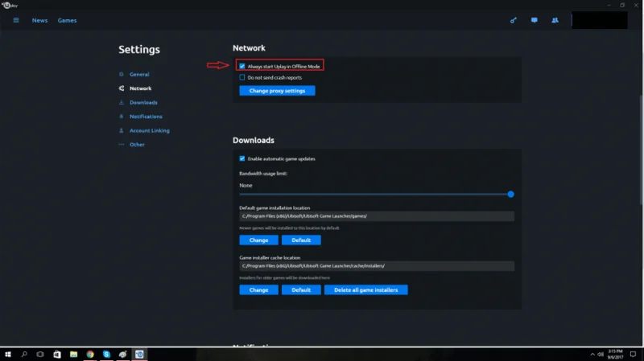Open taskbar search magnifier
Viewport: 644px width, 361px height.
tap(24, 355)
